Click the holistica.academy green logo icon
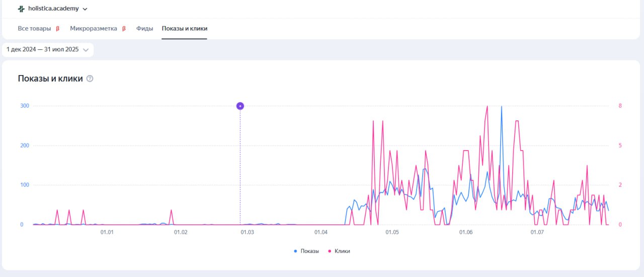 21,9
